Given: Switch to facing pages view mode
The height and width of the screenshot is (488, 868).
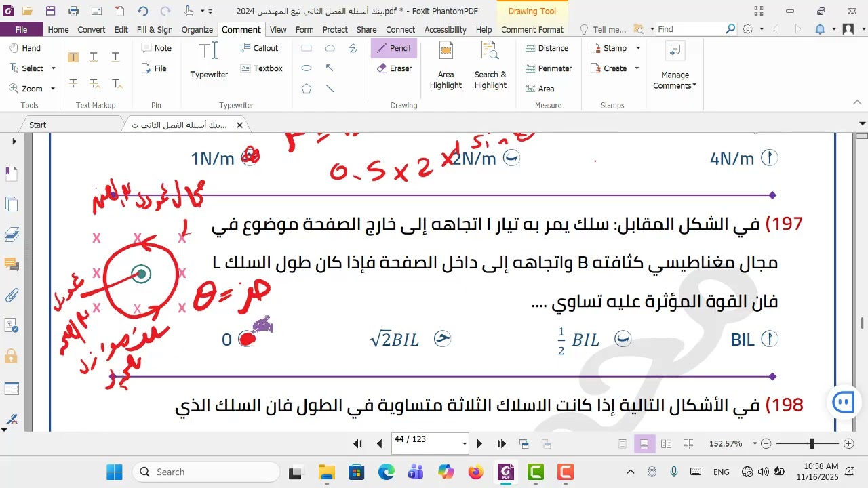Looking at the screenshot, I should coord(666,444).
